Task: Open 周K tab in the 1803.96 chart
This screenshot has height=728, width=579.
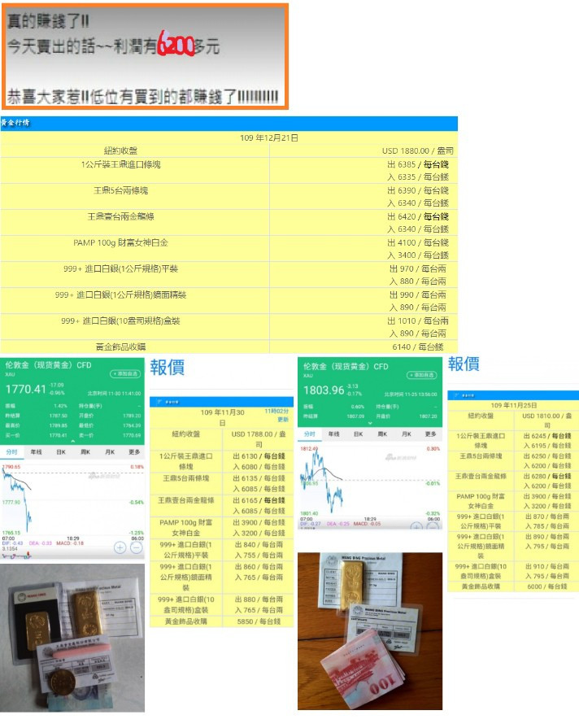Action: (382, 434)
